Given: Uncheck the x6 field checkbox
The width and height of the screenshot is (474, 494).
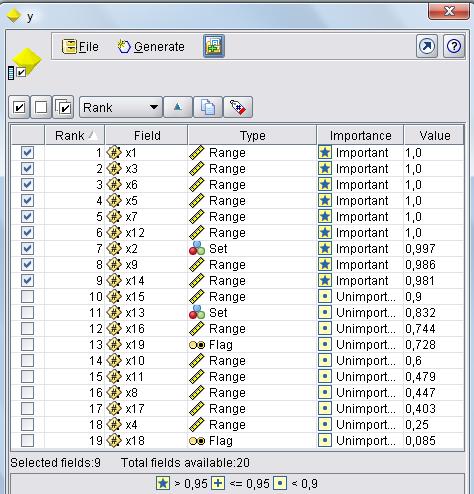Looking at the screenshot, I should pos(27,185).
